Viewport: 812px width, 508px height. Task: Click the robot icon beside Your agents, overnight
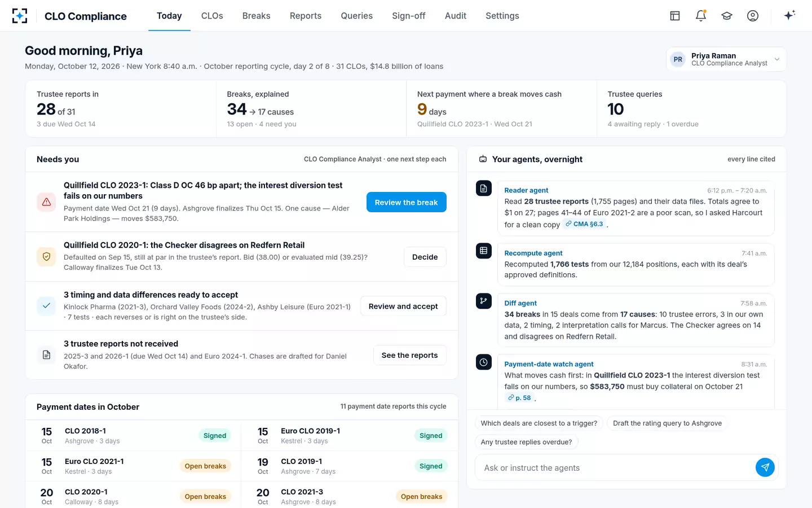click(483, 159)
